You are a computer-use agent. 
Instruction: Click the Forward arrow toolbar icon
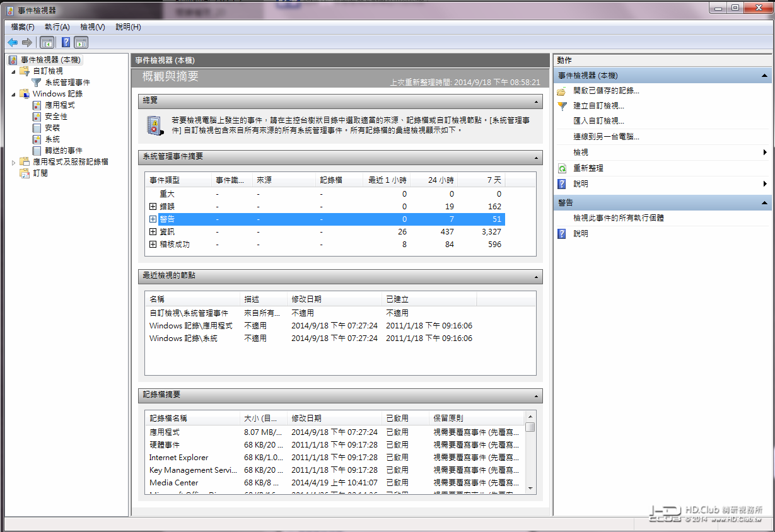click(26, 42)
